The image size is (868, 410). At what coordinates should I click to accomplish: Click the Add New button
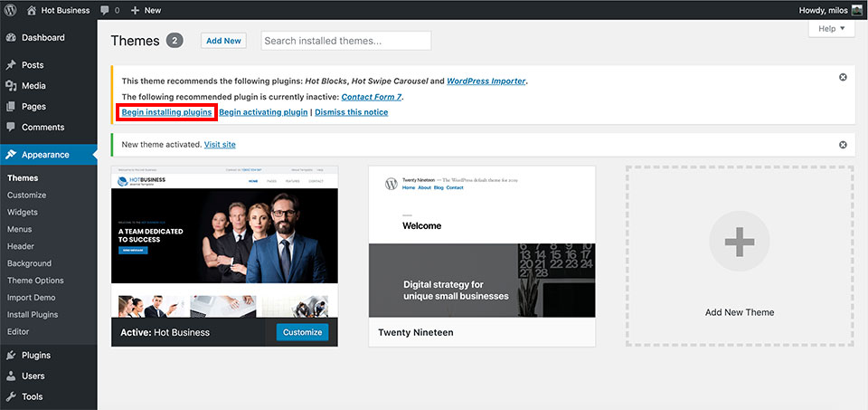click(x=223, y=41)
